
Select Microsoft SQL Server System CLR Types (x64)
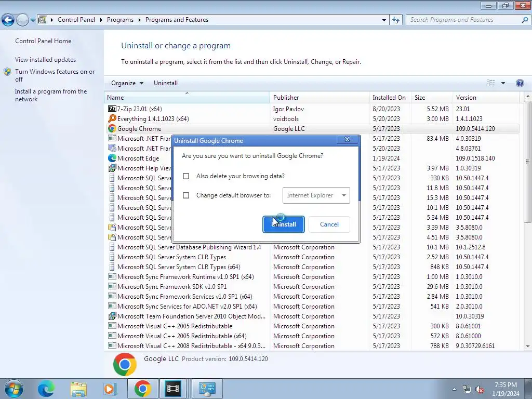(312, 267)
